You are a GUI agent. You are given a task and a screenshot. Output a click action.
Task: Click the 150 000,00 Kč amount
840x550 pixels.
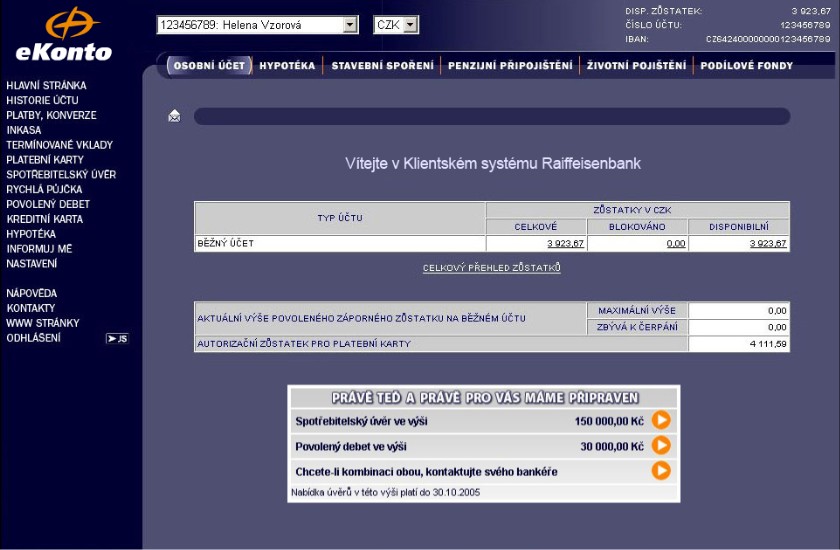click(609, 421)
